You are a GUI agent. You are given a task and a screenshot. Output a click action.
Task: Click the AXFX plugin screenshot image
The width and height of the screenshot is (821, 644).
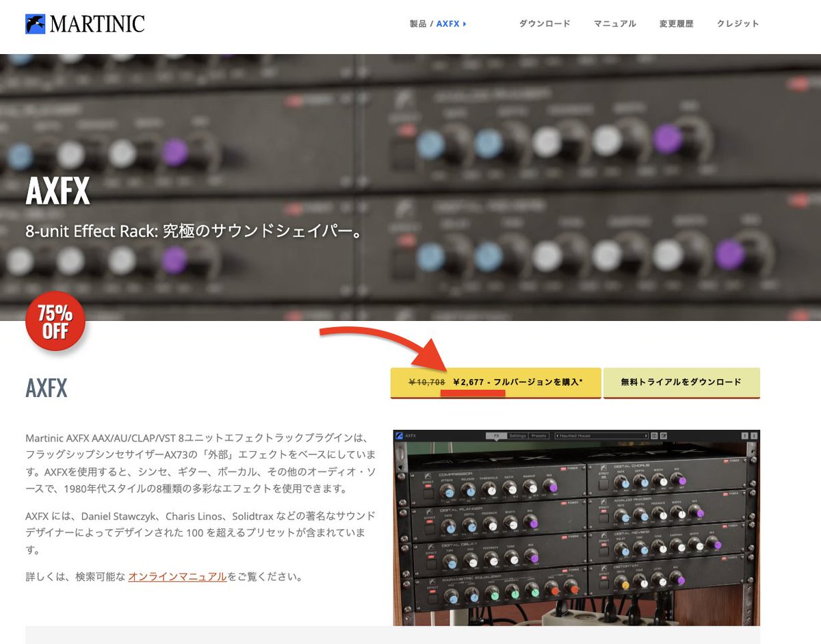(577, 528)
